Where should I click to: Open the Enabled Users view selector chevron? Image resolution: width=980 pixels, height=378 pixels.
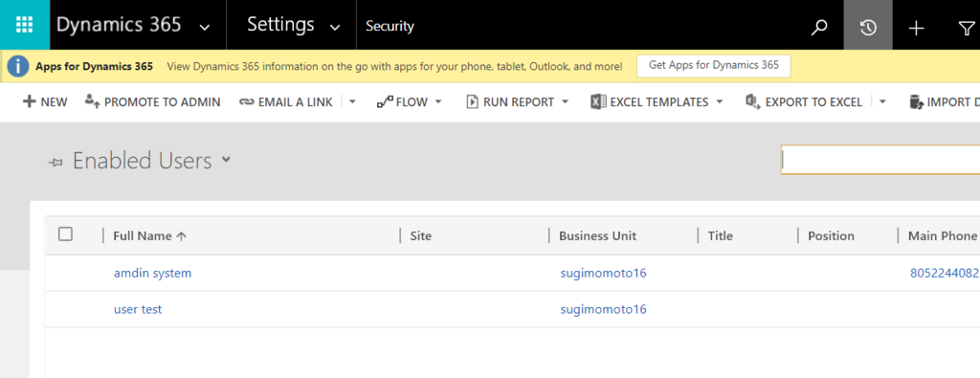coord(226,160)
